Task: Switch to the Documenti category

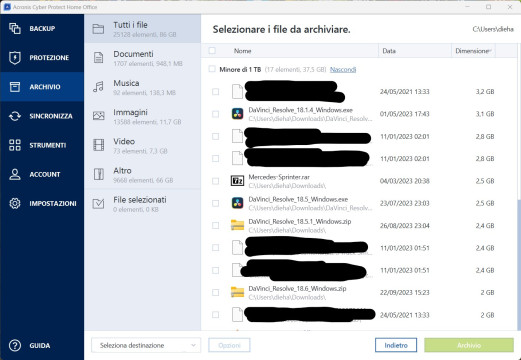Action: pos(142,58)
